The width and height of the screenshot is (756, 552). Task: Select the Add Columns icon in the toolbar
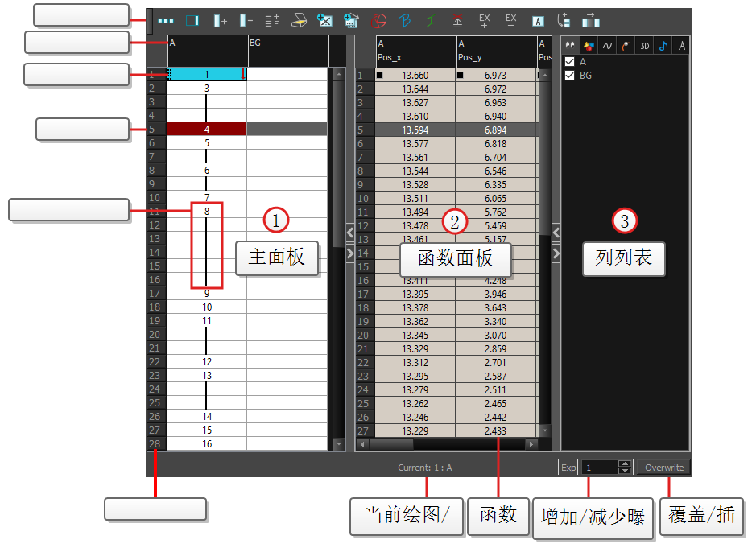pos(220,21)
